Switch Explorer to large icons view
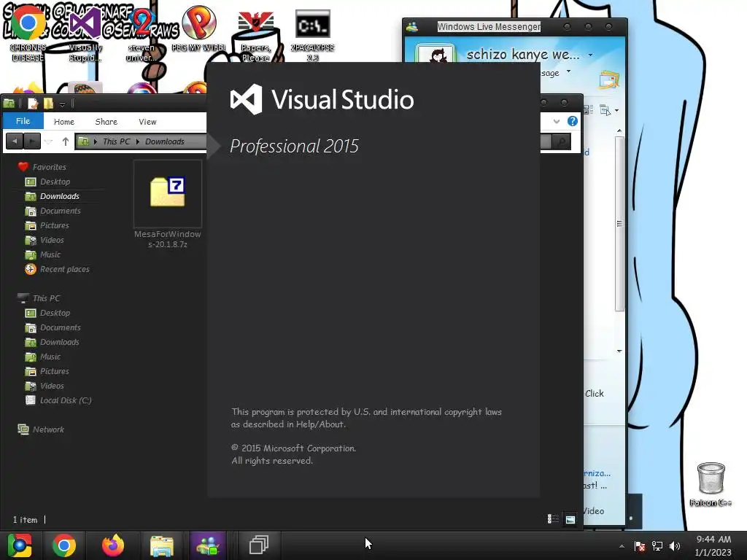747x560 pixels. [x=570, y=519]
